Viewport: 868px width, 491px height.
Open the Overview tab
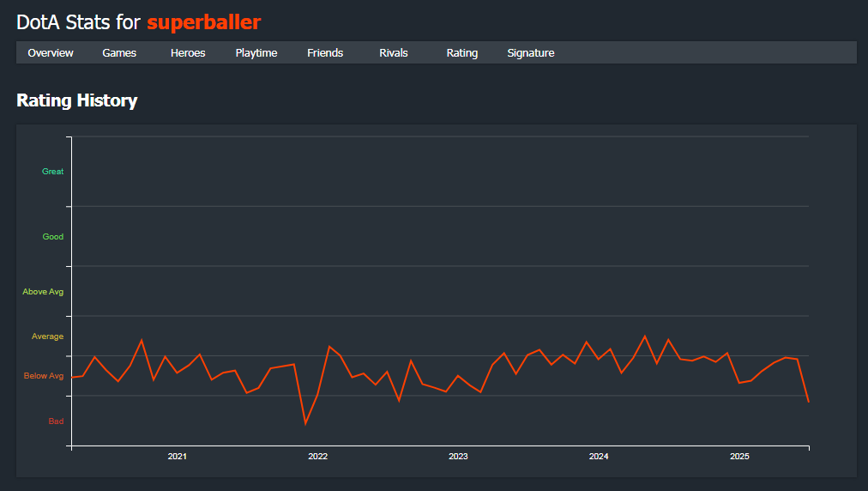[51, 52]
